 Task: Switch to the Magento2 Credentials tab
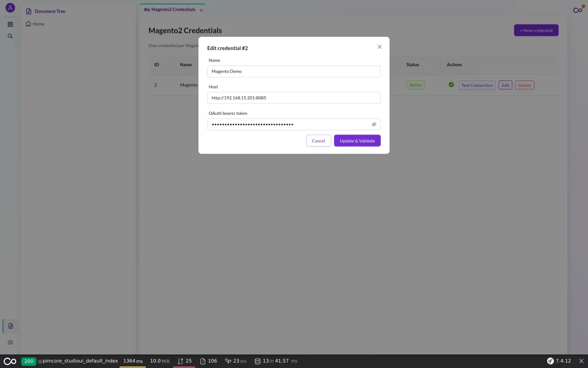coord(170,9)
